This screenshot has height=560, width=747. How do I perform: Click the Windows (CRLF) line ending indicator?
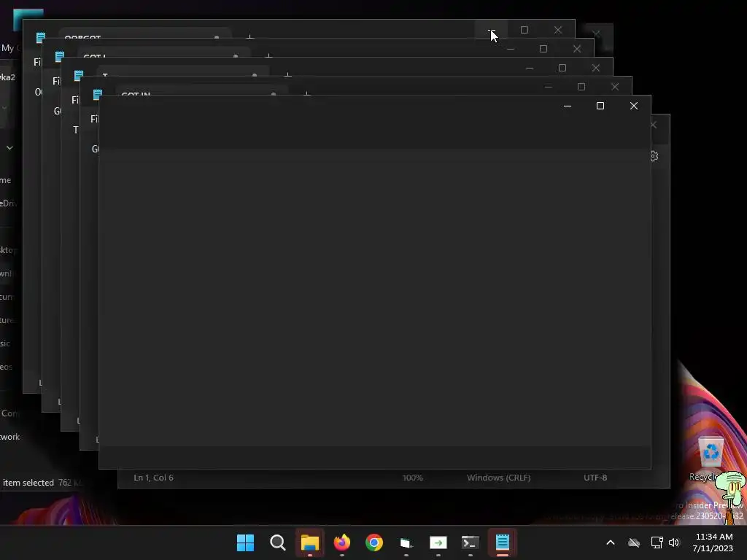499,478
